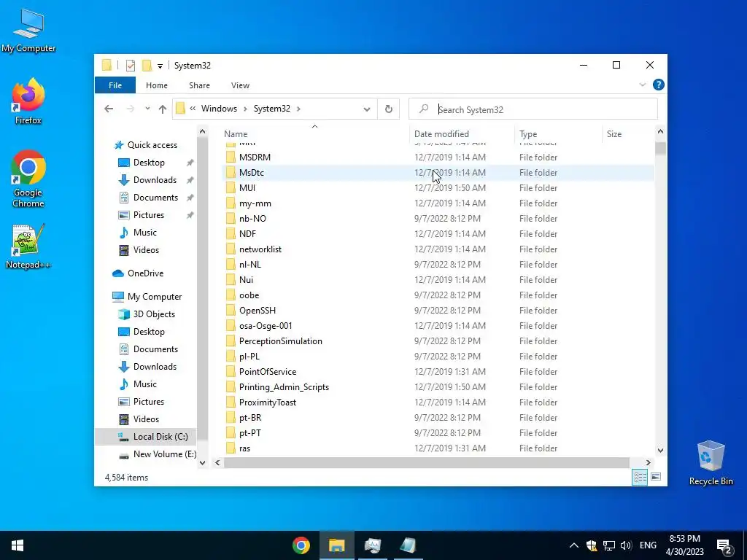Go up one folder level arrow
Screen dimensions: 747x560
pos(163,109)
